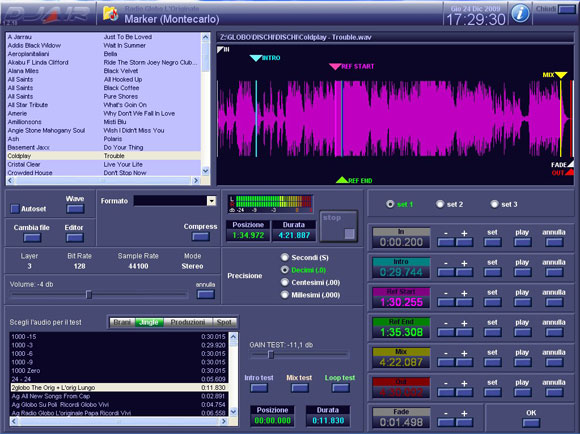Click the Compress button

(201, 237)
